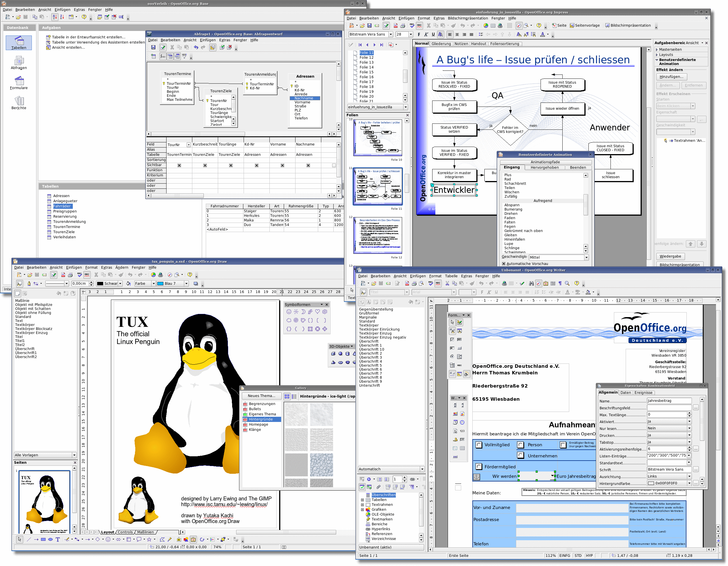Viewport: 728px width, 566px height.
Task: Open the Bildschirmpräsentation menu in Impress
Action: click(468, 18)
